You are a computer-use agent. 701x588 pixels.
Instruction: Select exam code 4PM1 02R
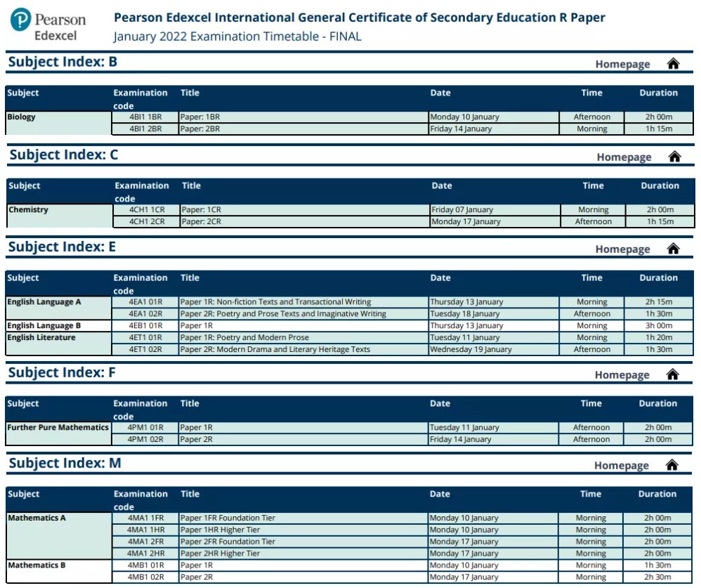(x=145, y=439)
